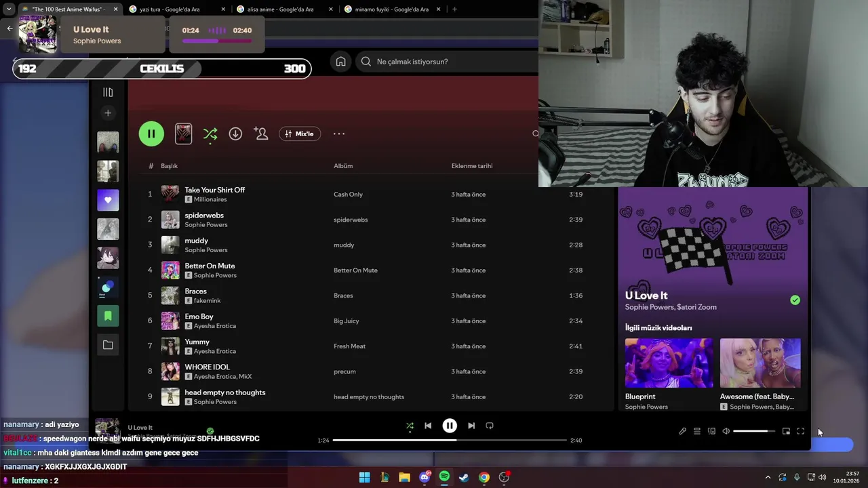Open artist link 'Millionaires' in row 1
This screenshot has height=488, width=868.
pos(210,199)
